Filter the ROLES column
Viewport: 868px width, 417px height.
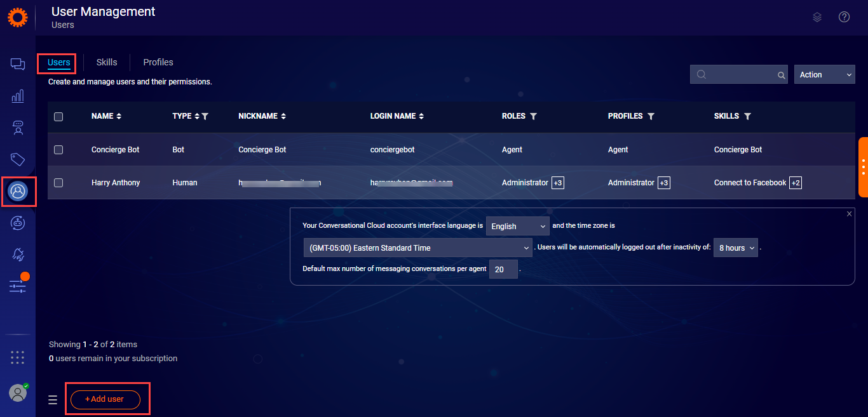coord(533,117)
